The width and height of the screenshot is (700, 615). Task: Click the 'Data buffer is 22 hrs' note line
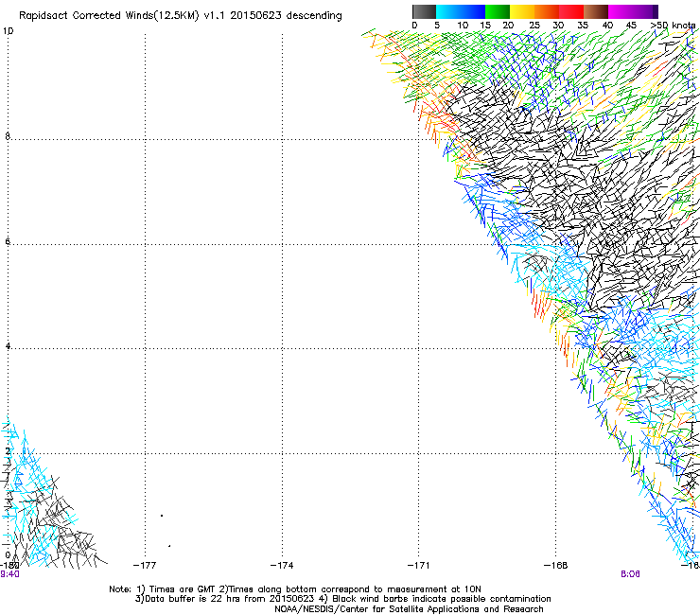coord(342,599)
